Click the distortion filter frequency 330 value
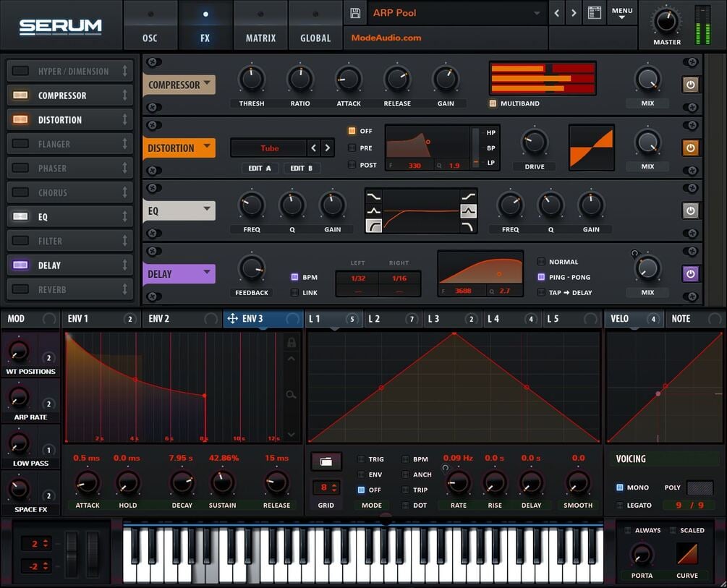The height and width of the screenshot is (588, 727). [414, 166]
